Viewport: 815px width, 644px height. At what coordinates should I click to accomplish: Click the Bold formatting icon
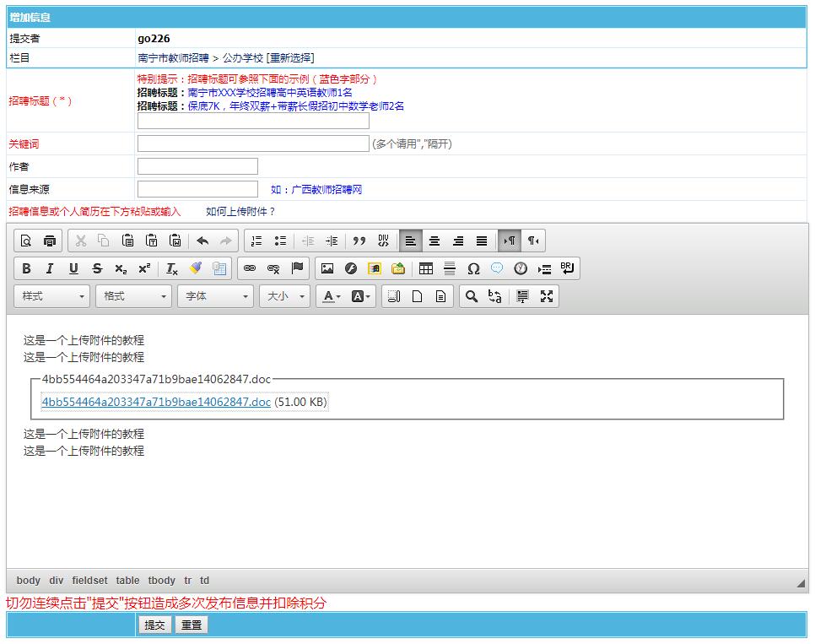click(26, 268)
